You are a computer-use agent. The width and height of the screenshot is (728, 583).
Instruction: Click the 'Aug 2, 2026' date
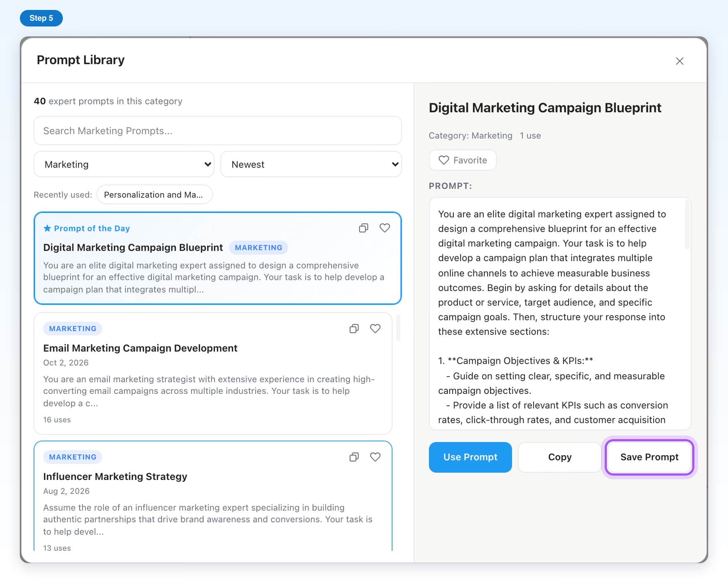67,491
